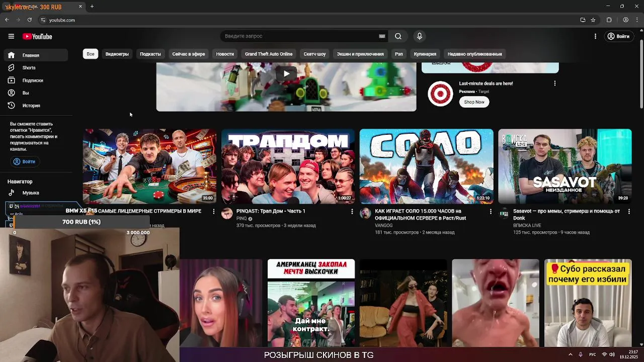Select the Рэп filter chip
644x362 pixels.
tap(399, 54)
